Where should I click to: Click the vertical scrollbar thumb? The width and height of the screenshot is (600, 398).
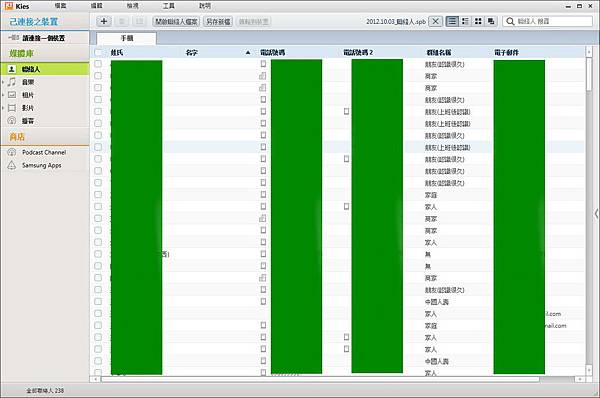589,74
